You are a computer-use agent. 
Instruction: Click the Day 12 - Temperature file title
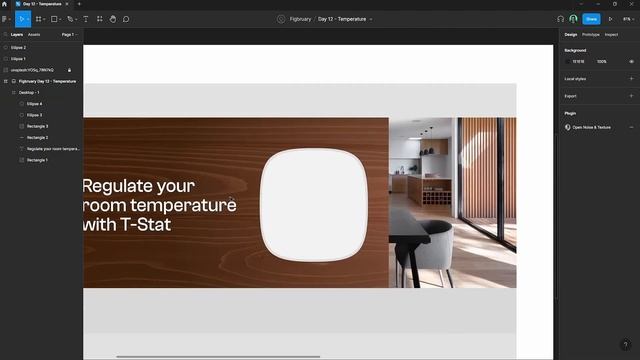[x=342, y=19]
